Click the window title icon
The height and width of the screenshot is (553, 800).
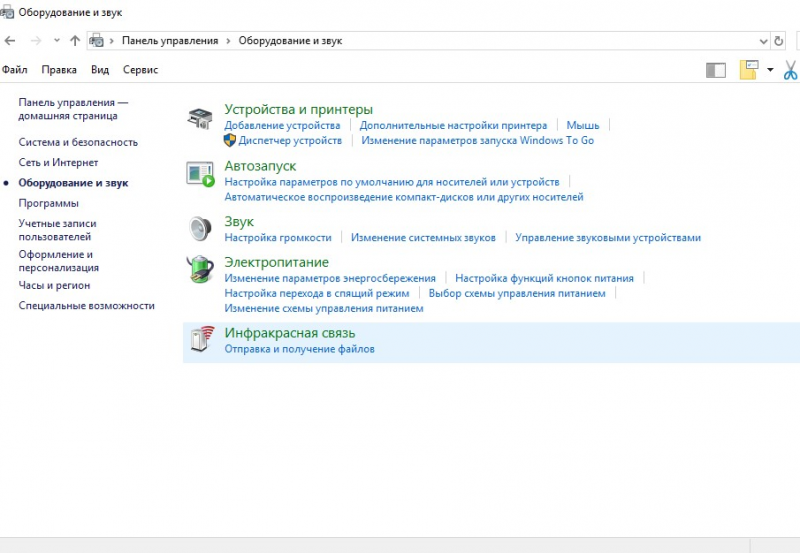coord(7,12)
